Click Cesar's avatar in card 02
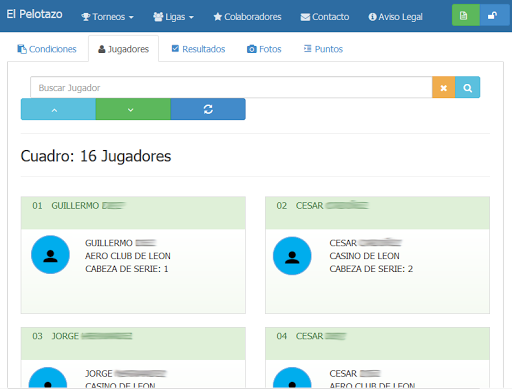The image size is (512, 389). 292,256
